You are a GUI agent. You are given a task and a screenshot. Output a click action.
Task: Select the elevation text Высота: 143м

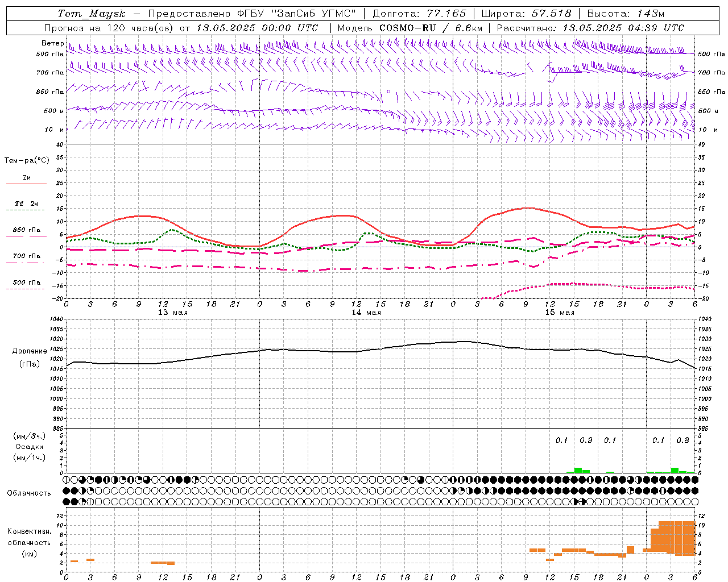tap(626, 14)
